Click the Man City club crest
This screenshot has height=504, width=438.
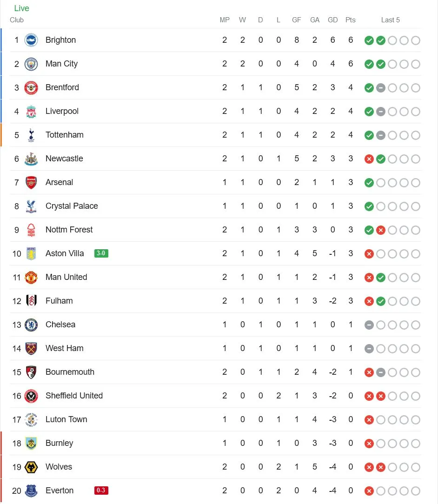pos(31,64)
